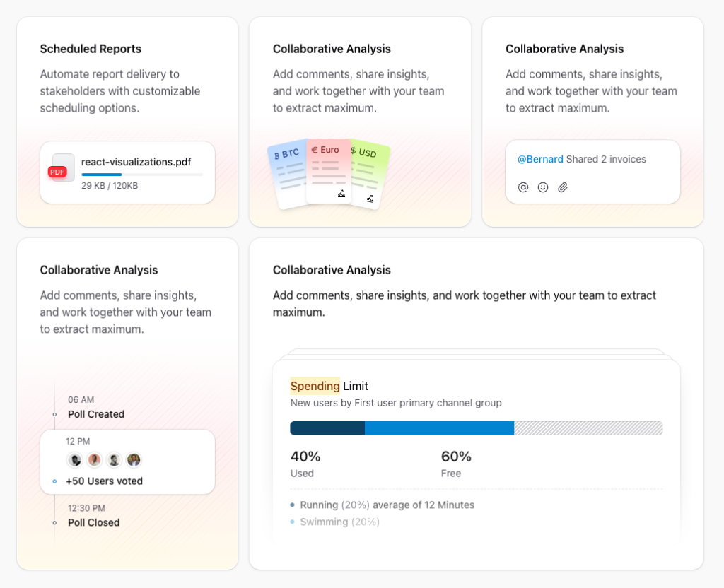Select the second voter avatar
The image size is (724, 588).
click(x=94, y=460)
